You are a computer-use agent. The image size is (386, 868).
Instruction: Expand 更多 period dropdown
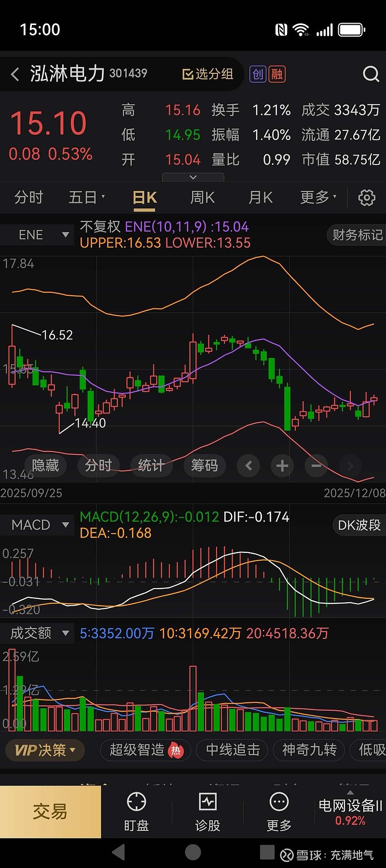point(318,197)
